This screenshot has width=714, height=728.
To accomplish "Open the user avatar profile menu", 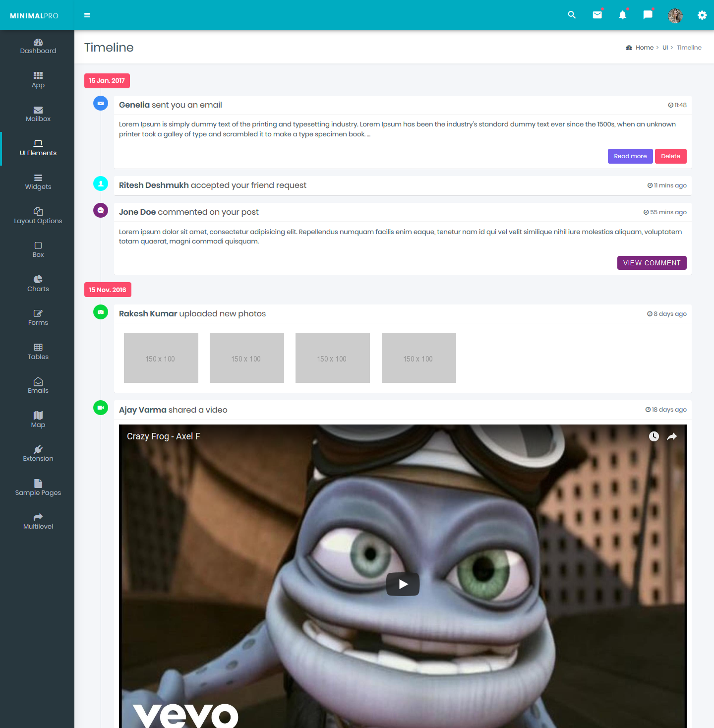I will pos(675,15).
